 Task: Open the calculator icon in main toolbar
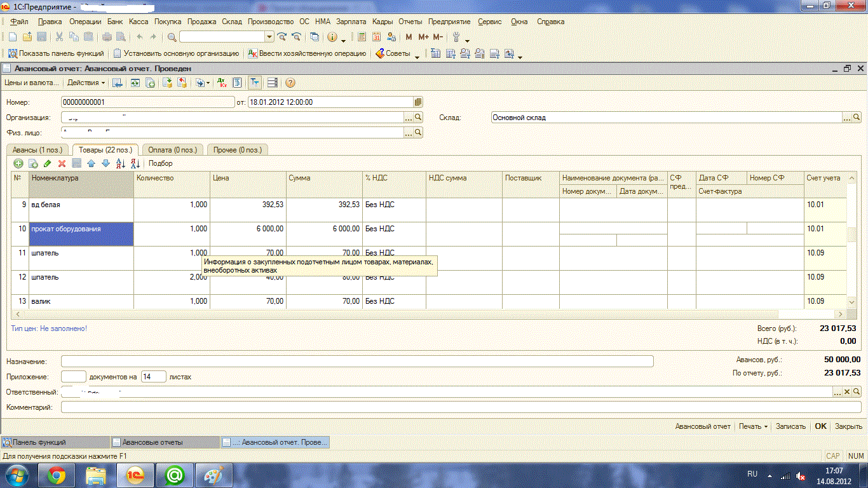coord(362,37)
